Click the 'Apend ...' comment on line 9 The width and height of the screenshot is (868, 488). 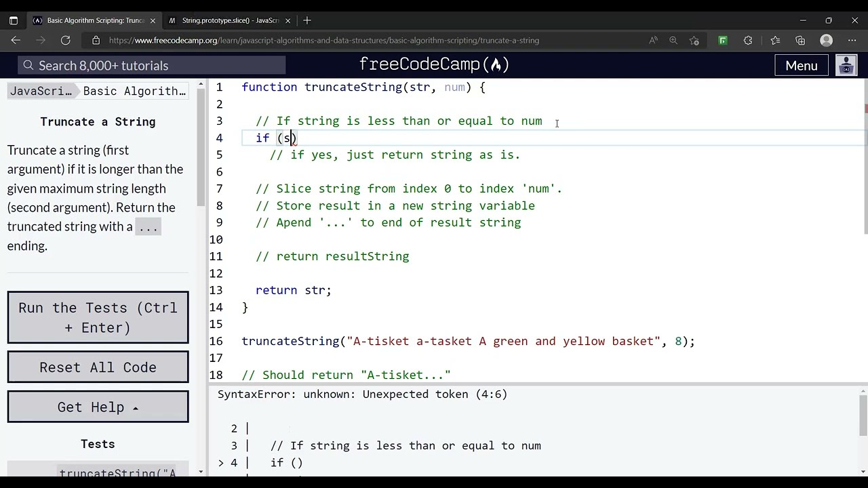(388, 222)
